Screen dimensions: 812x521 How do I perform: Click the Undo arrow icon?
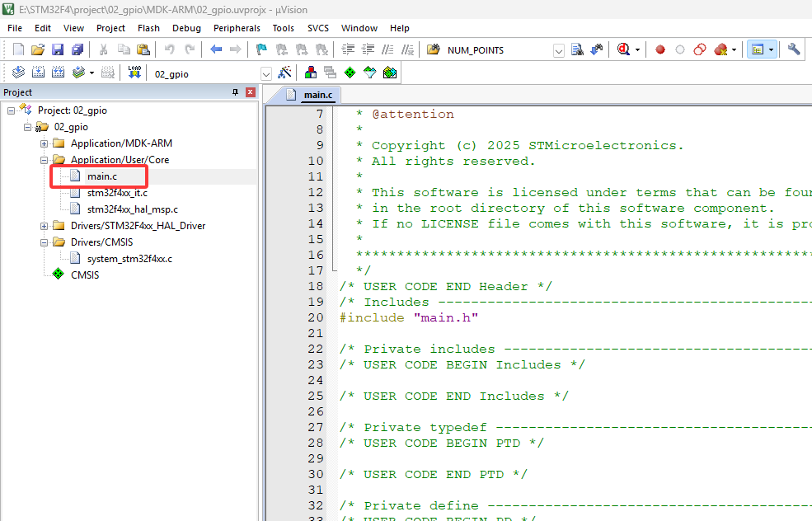coord(169,49)
